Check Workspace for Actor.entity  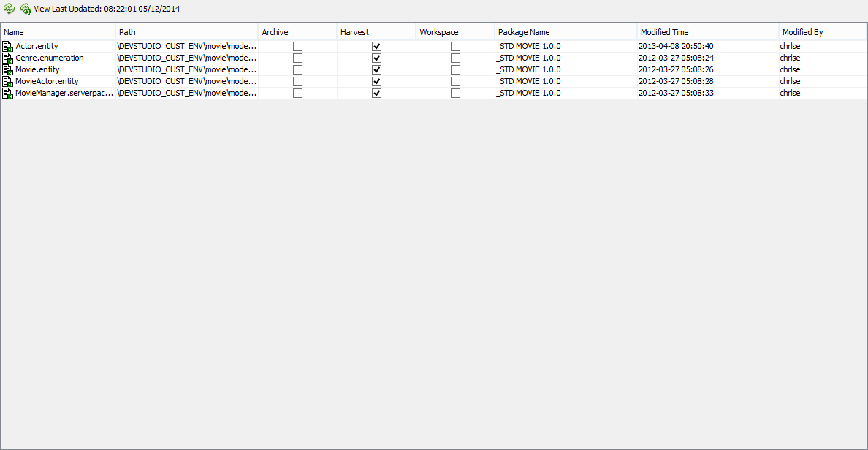(x=456, y=47)
